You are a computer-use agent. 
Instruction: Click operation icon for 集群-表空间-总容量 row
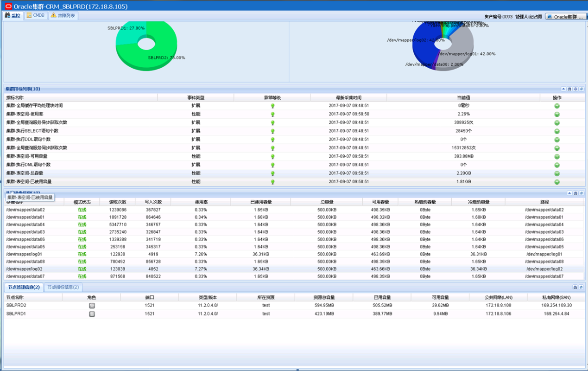click(556, 173)
